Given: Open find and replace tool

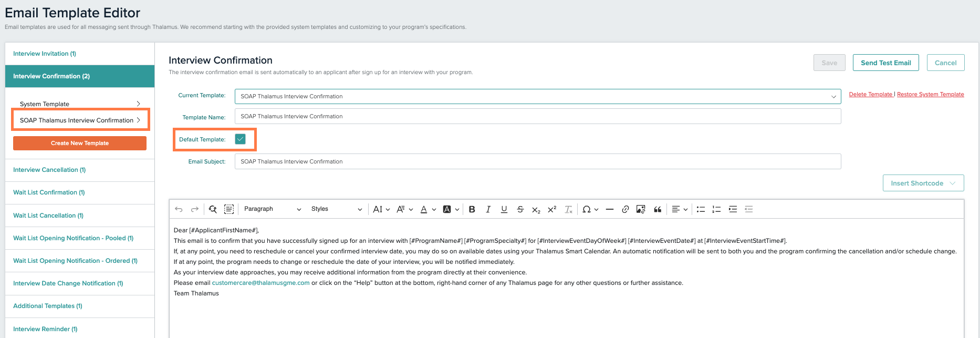Looking at the screenshot, I should tap(213, 209).
